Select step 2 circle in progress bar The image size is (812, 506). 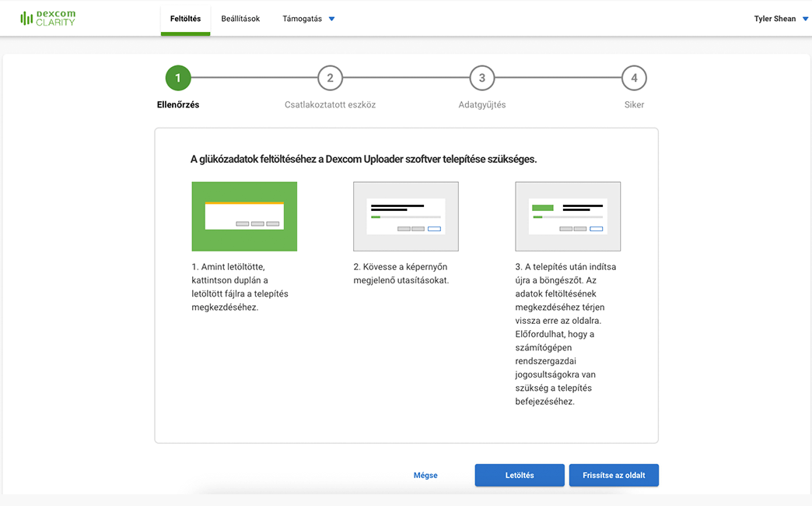pos(330,79)
